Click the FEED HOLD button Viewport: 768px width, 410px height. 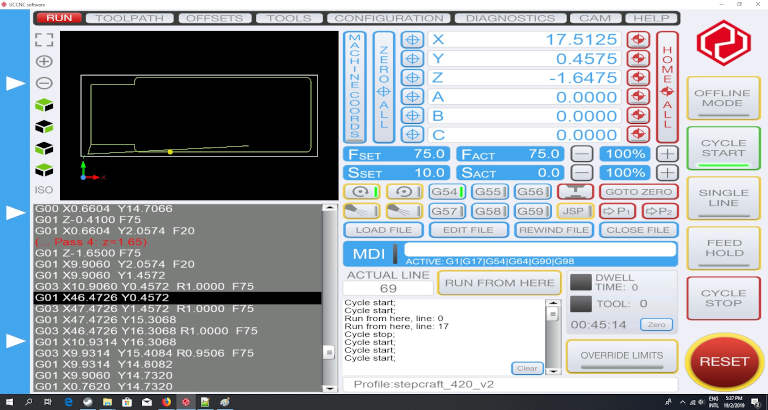[723, 248]
